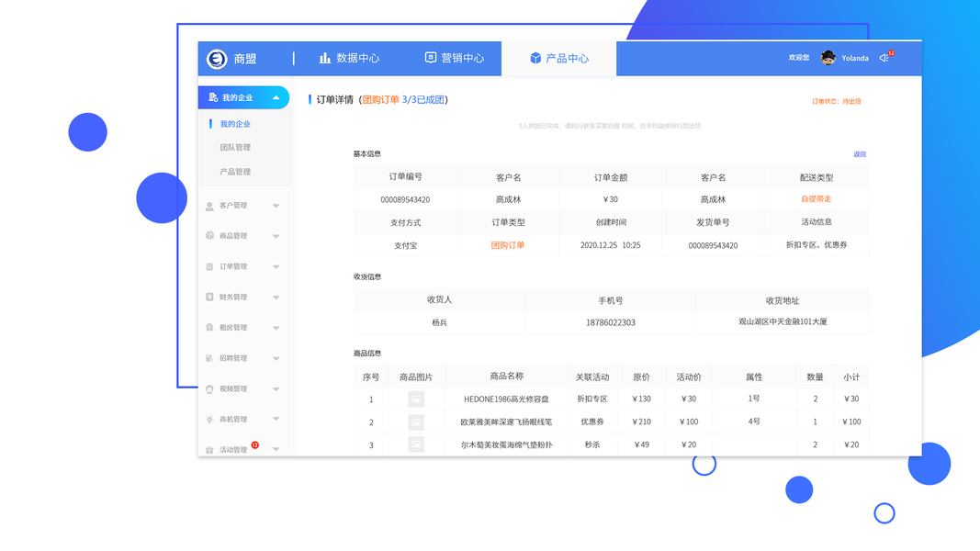Image resolution: width=980 pixels, height=551 pixels.
Task: Open notifications via the speaker icon
Action: pyautogui.click(x=884, y=58)
